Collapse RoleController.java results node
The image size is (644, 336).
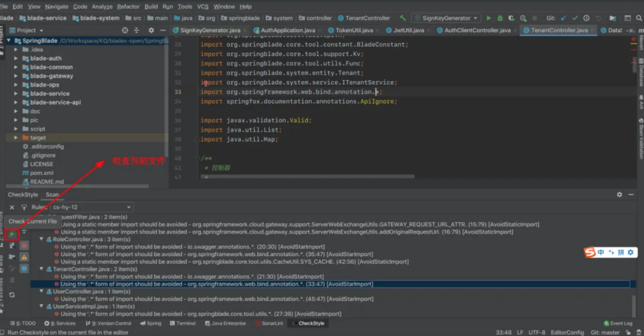[42, 239]
